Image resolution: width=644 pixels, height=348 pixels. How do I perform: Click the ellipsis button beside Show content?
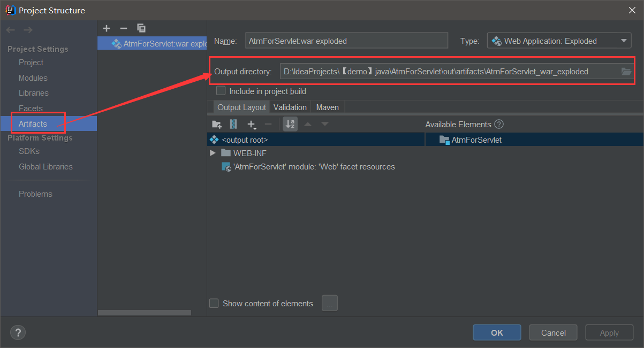pos(330,303)
